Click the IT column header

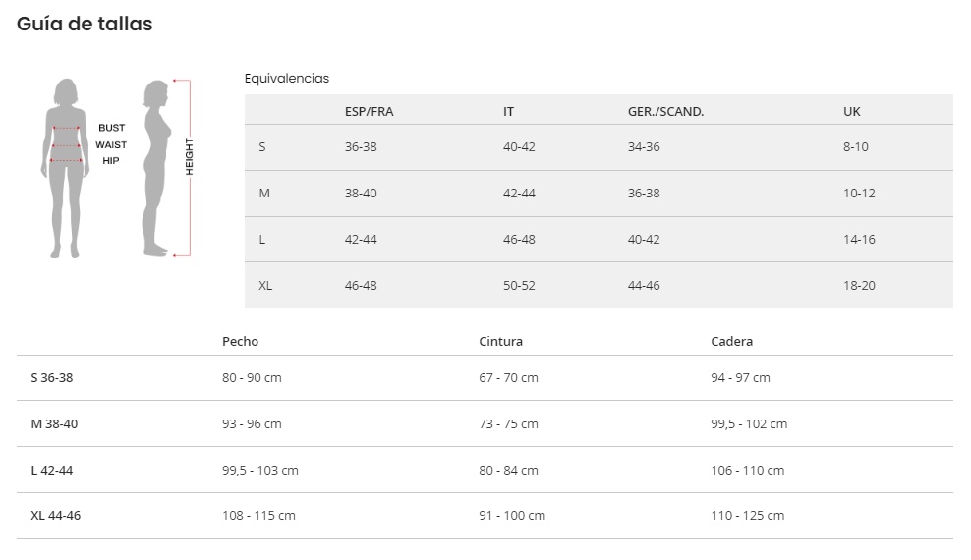508,112
